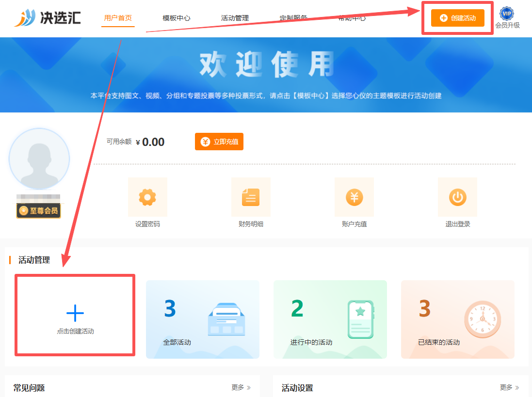Open the 进行中的活动 card
The height and width of the screenshot is (397, 532).
pyautogui.click(x=330, y=319)
